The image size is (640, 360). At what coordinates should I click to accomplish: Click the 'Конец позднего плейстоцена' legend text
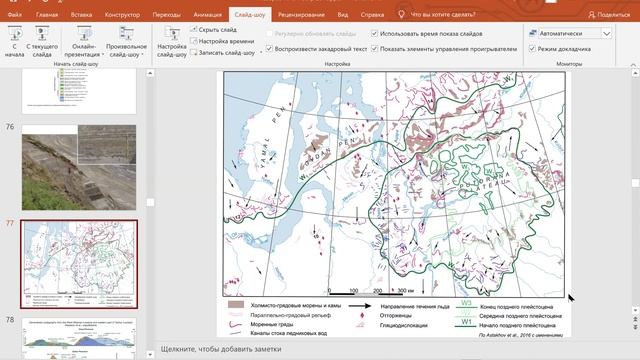[516, 307]
